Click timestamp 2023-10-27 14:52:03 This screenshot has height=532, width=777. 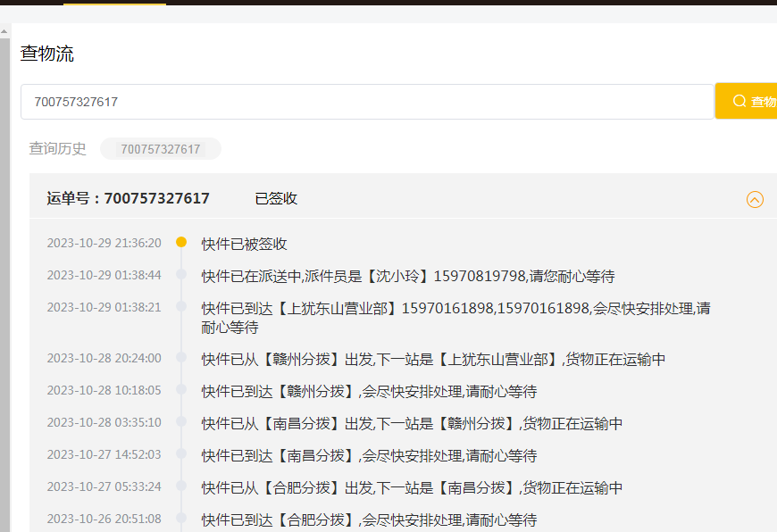coord(104,454)
